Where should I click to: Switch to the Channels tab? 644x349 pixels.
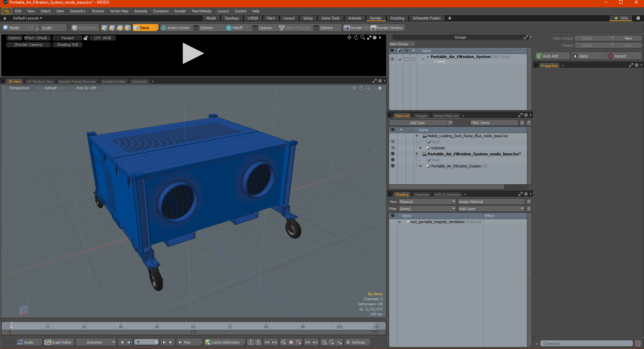pos(421,195)
